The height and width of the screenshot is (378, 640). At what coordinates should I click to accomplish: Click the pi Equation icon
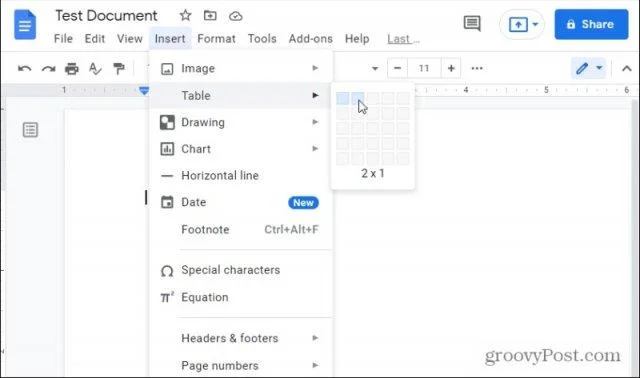click(167, 297)
